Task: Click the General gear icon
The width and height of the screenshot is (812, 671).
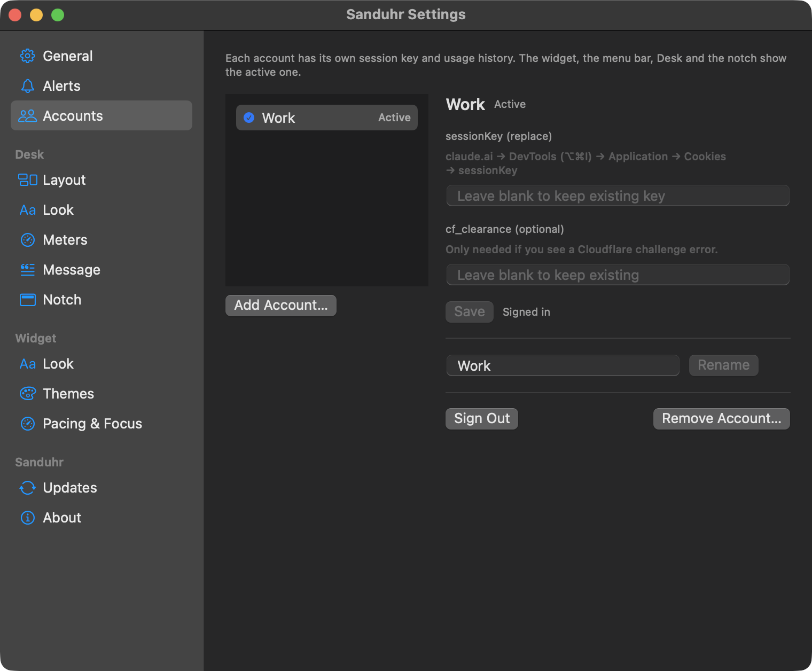Action: tap(28, 56)
